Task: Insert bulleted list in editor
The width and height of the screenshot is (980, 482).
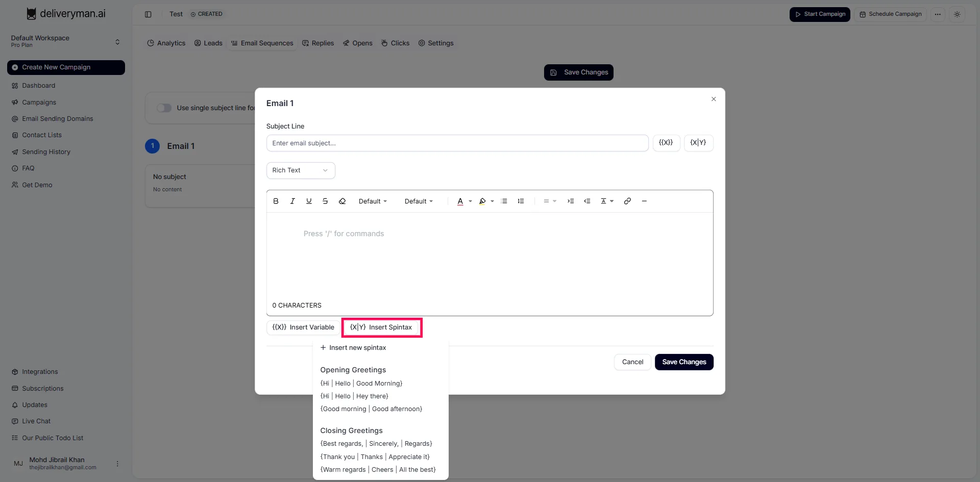Action: pos(504,201)
